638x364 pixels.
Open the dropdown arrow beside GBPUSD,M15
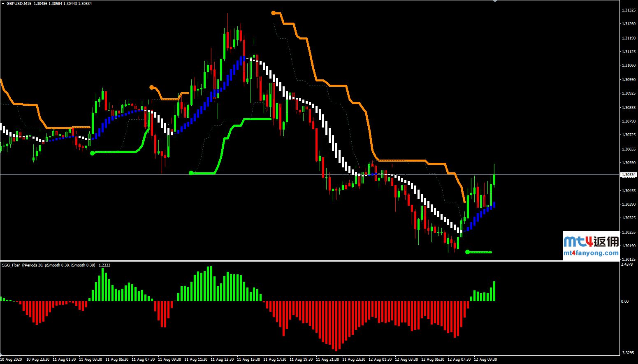click(3, 3)
